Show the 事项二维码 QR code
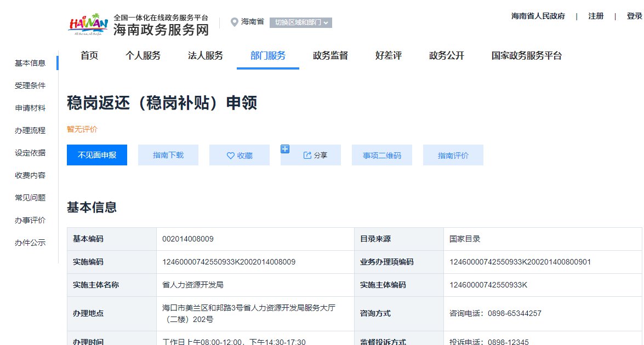 point(382,156)
